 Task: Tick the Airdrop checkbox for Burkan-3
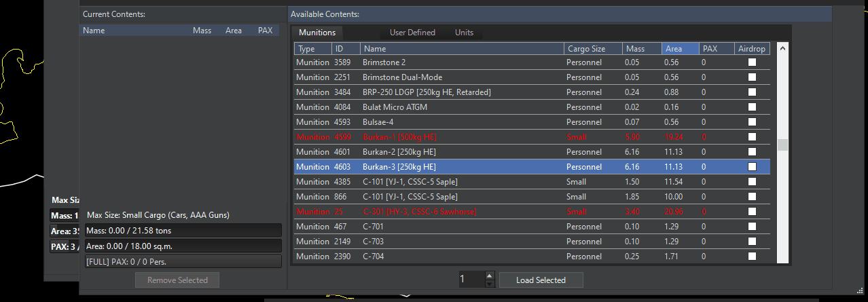click(x=752, y=167)
